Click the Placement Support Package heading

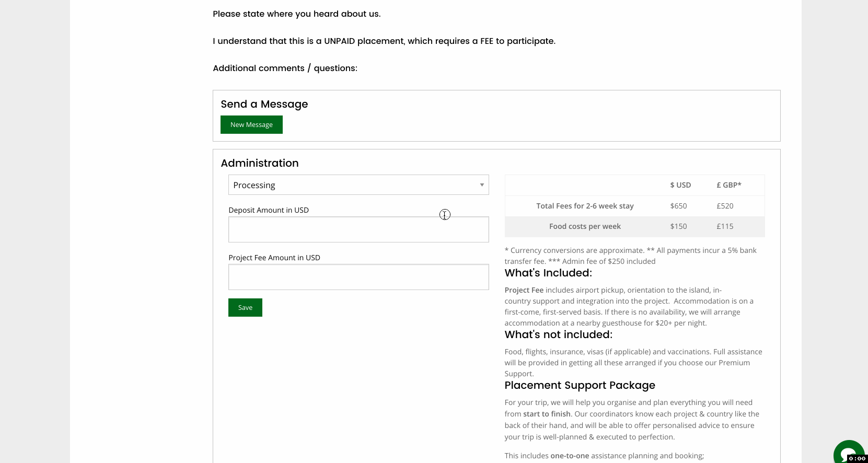pos(580,385)
